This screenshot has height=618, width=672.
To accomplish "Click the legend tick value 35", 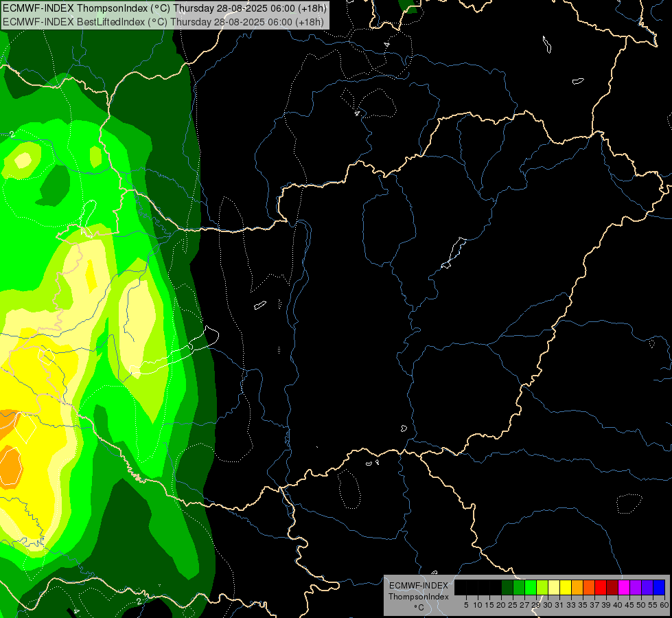I will (x=583, y=605).
